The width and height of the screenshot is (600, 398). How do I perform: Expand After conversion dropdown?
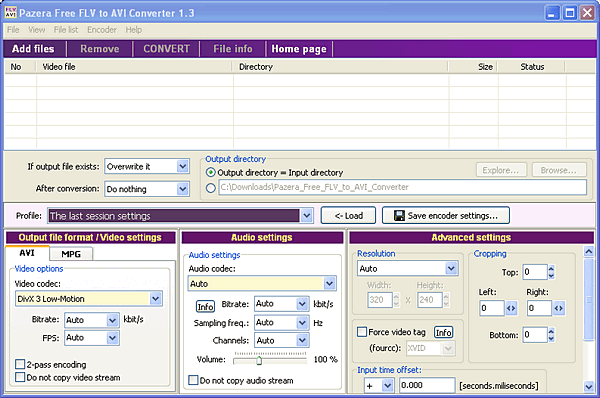183,189
